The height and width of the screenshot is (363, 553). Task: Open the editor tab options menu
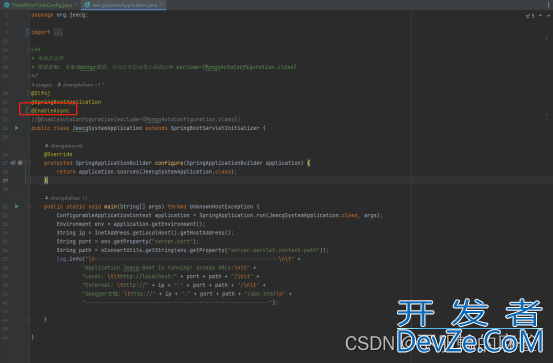[x=548, y=5]
